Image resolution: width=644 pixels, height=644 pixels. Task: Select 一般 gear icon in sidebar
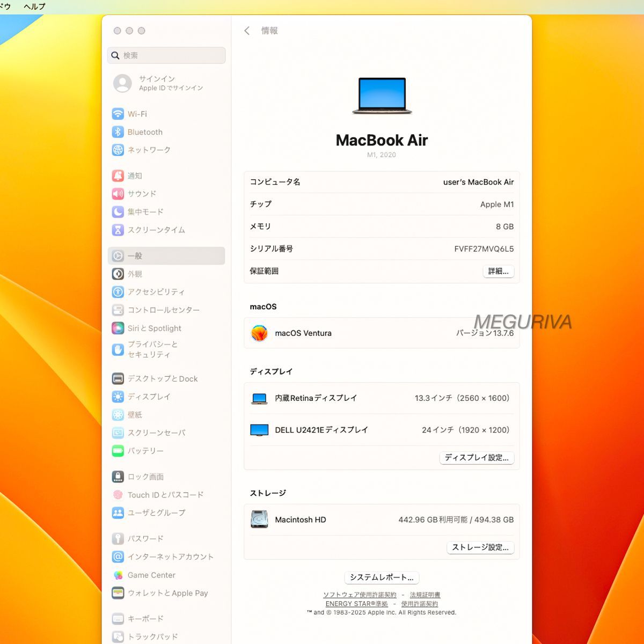point(118,256)
